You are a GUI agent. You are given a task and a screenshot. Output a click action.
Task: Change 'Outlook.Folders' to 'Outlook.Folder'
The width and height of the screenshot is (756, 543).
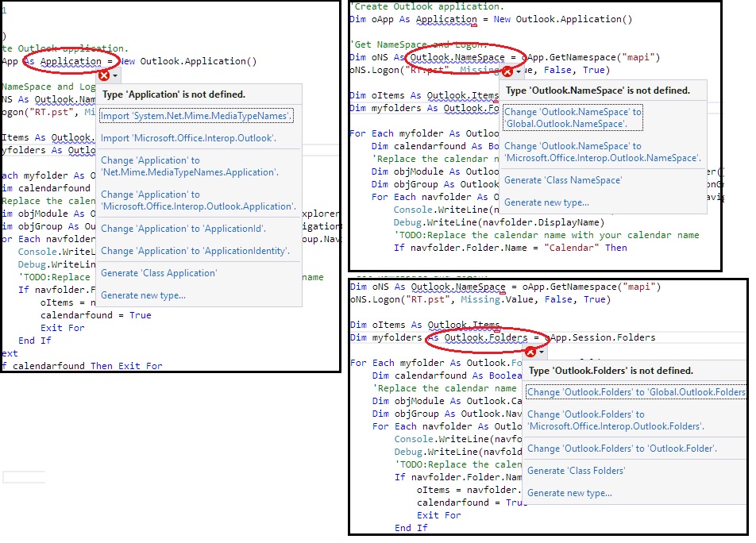tap(622, 449)
